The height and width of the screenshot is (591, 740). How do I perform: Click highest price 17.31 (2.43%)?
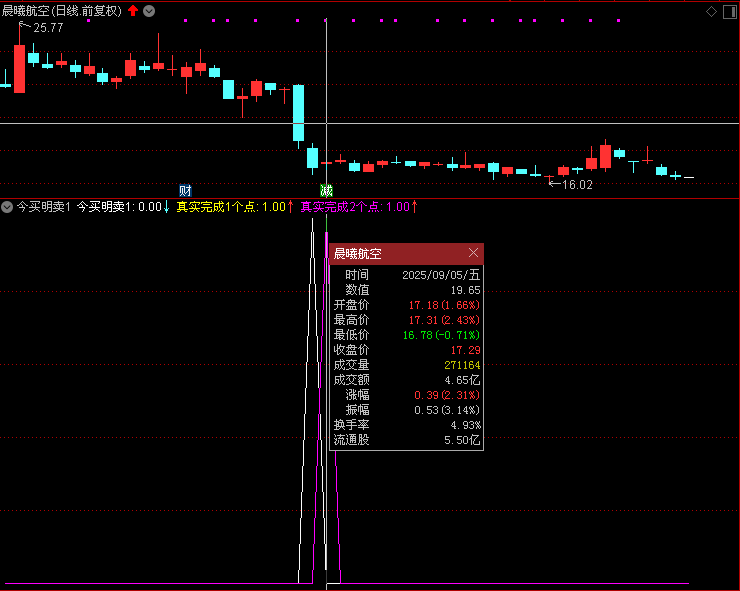point(444,320)
